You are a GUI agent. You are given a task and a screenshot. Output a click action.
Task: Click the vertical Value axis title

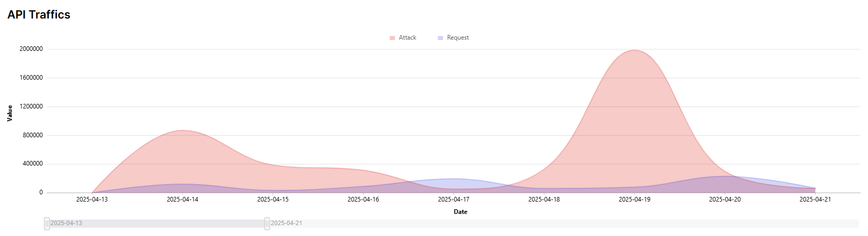tap(10, 113)
